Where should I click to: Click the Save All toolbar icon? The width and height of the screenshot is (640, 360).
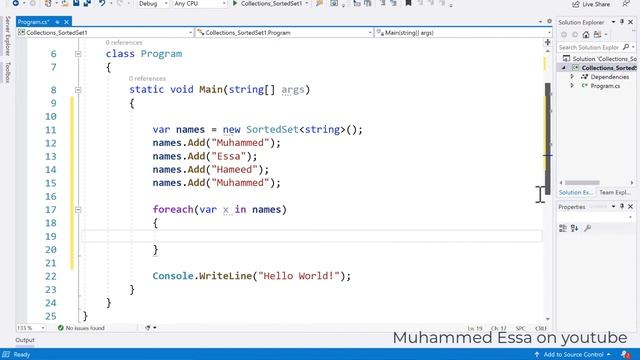[87, 3]
